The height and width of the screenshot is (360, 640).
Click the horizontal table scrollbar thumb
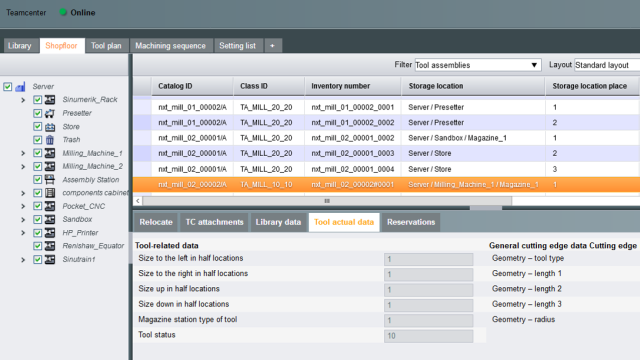point(327,201)
